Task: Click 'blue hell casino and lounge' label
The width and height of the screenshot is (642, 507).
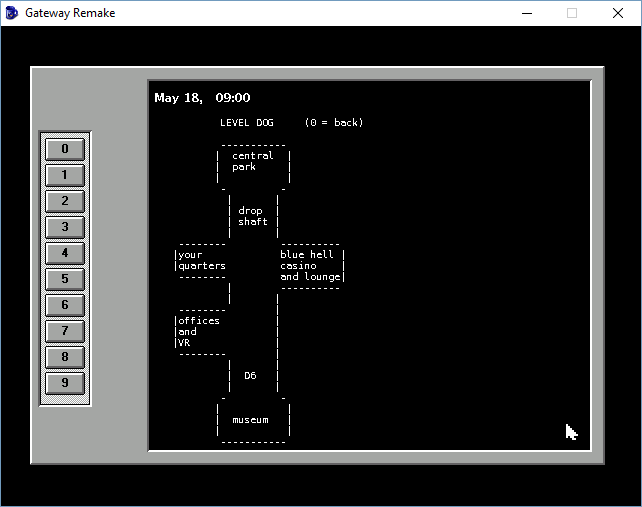Action: tap(311, 266)
